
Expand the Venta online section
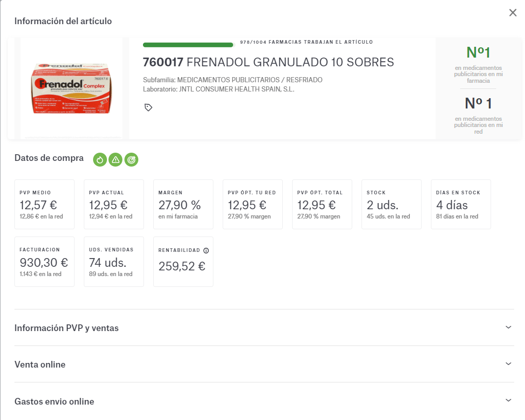coord(264,364)
